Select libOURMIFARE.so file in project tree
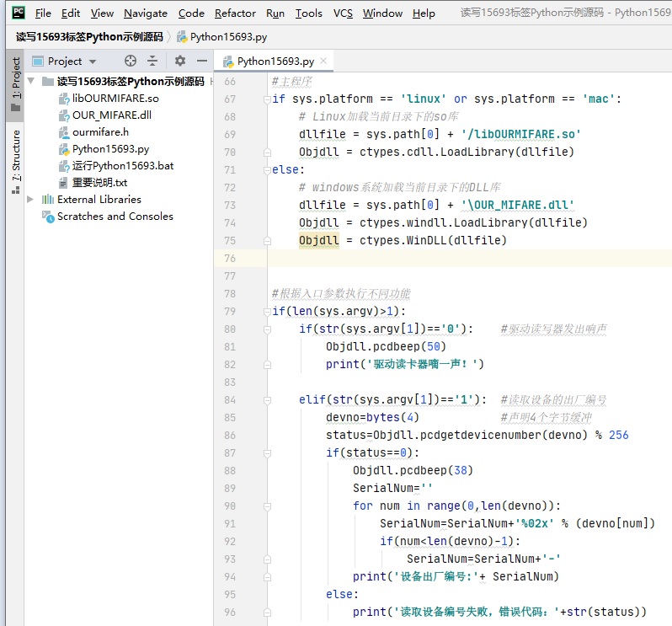Image resolution: width=672 pixels, height=626 pixels. click(115, 98)
